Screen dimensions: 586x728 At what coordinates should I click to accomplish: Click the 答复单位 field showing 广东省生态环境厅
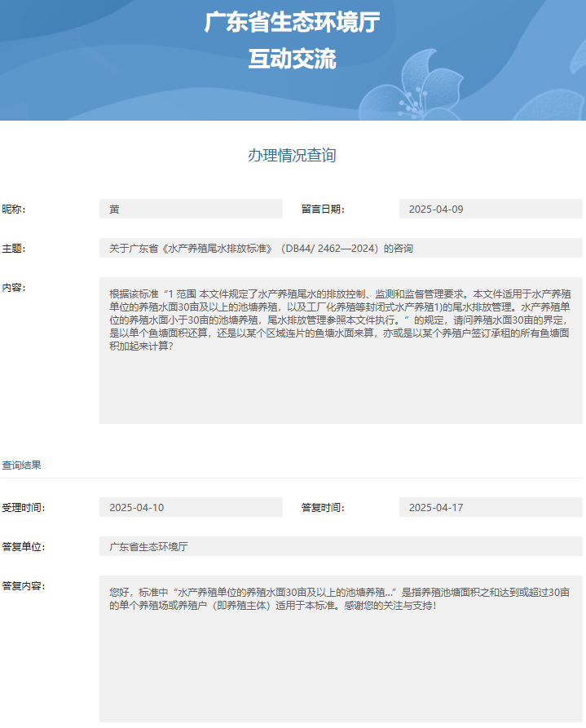[341, 546]
